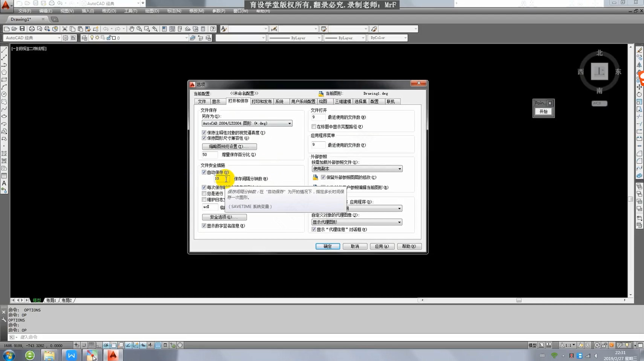The height and width of the screenshot is (361, 644).
Task: Toggle 保持注释性对象的视觉逼真度 checkbox
Action: [x=204, y=133]
